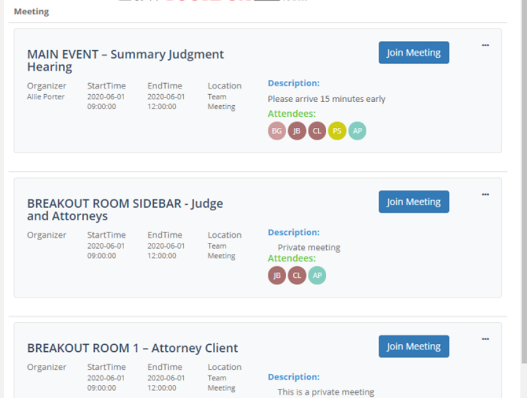Click Description label in Main Event card
Screen dimensions: 532x398
click(294, 83)
